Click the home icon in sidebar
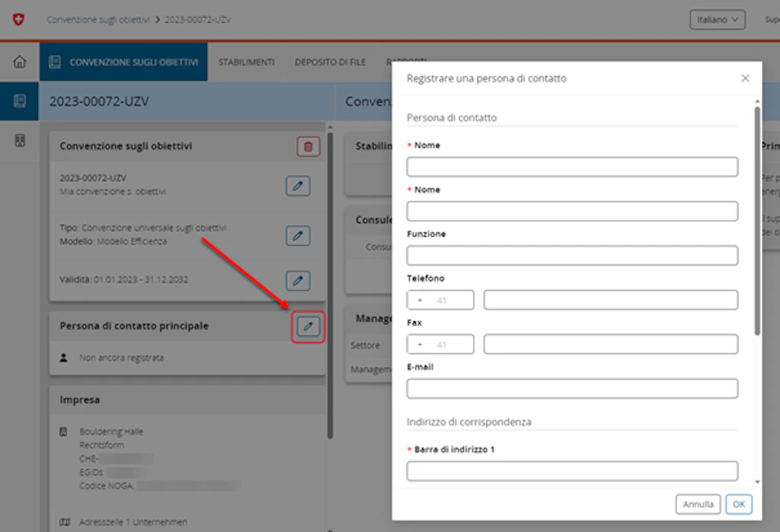Viewport: 780px width, 532px height. tap(19, 62)
